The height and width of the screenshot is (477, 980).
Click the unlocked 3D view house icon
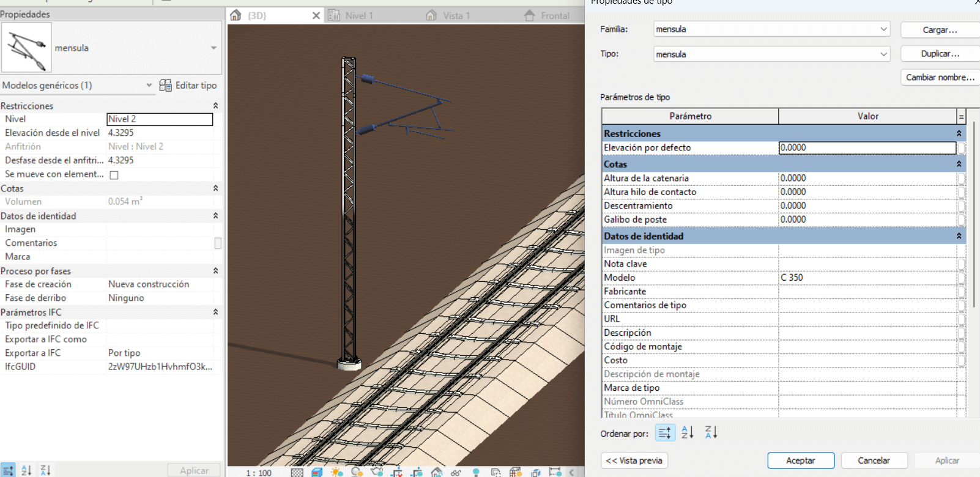click(x=437, y=473)
